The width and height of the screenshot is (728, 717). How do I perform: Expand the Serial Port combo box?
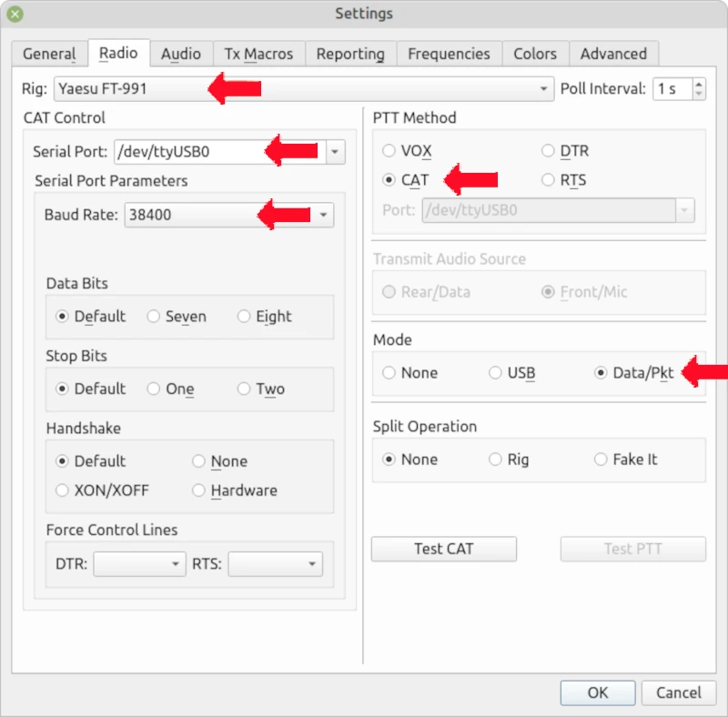coord(335,152)
